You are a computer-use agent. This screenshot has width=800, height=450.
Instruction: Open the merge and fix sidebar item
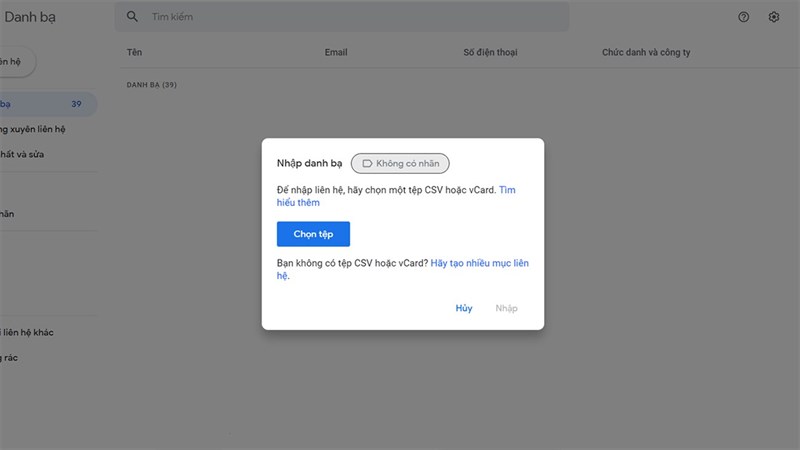click(30, 154)
